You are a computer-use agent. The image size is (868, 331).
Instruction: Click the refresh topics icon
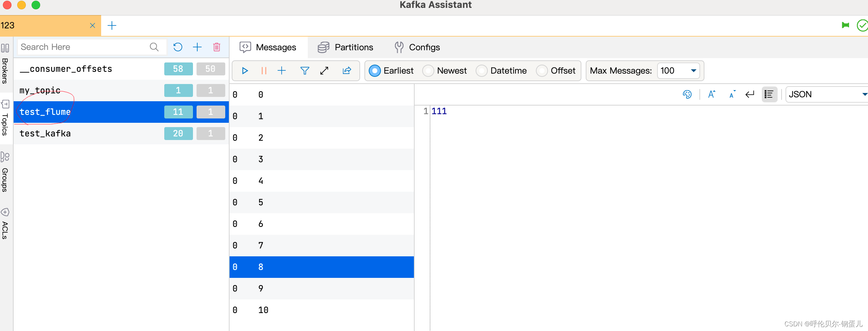(x=178, y=47)
